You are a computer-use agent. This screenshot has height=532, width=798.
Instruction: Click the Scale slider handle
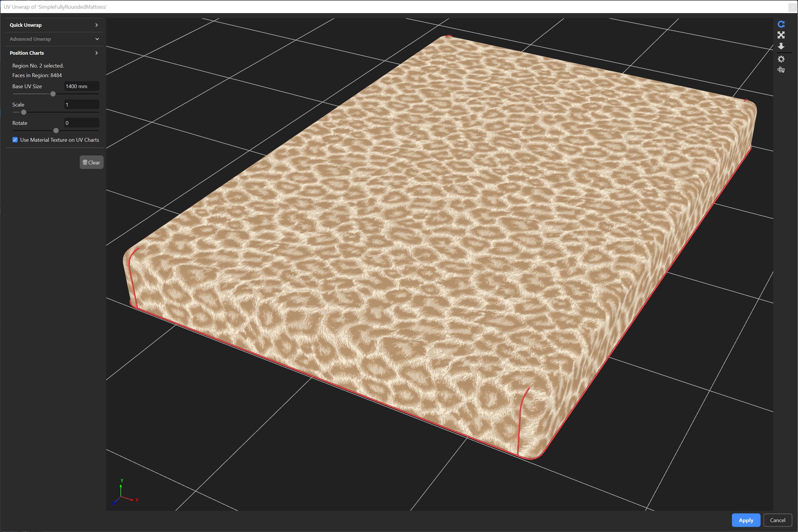pos(24,112)
